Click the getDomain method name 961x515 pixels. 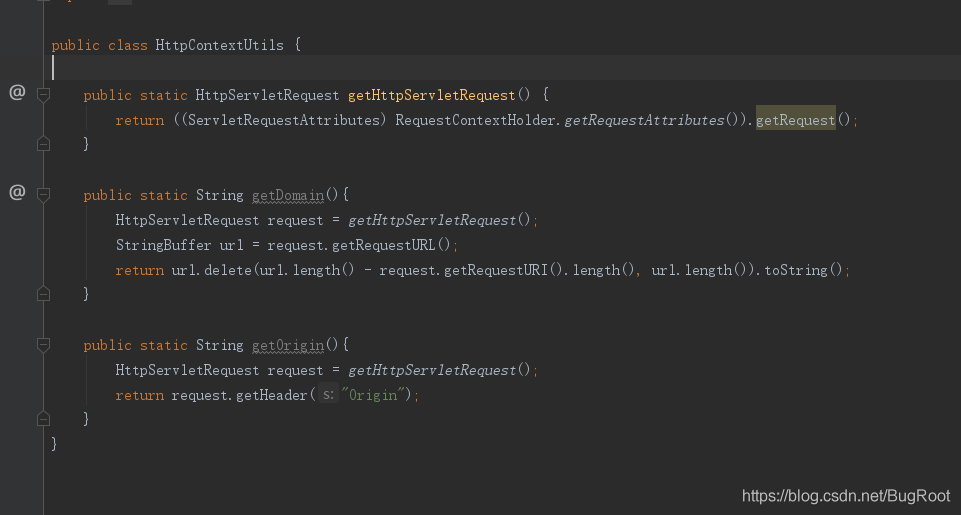(287, 195)
